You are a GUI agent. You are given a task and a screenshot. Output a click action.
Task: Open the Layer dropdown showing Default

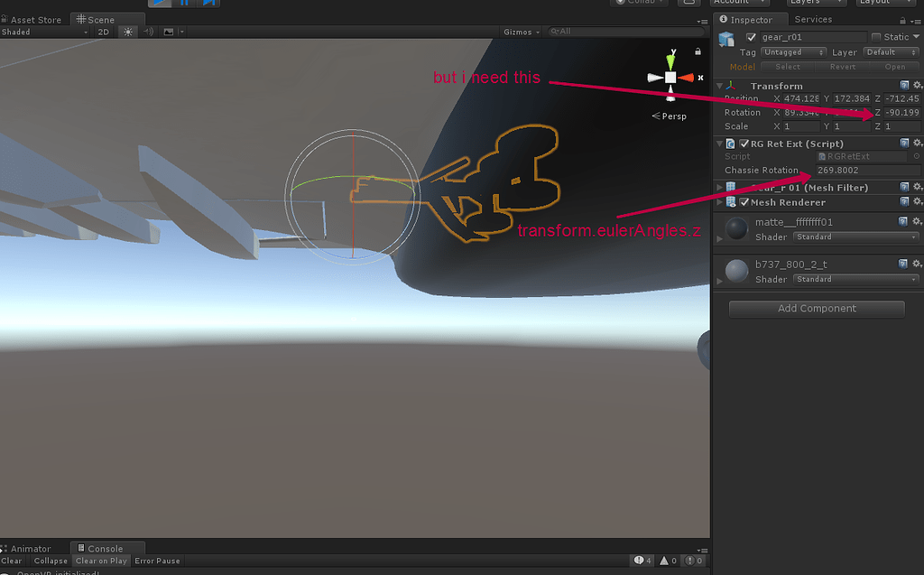tap(892, 52)
